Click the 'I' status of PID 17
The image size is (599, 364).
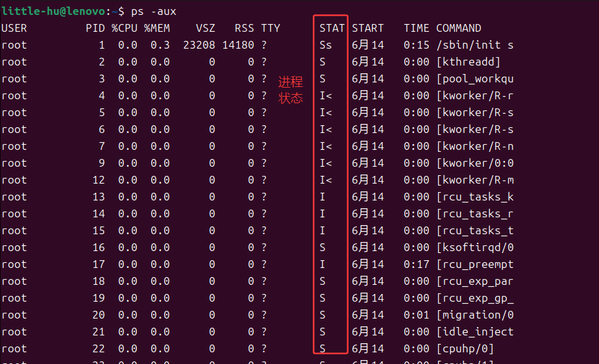(x=323, y=264)
